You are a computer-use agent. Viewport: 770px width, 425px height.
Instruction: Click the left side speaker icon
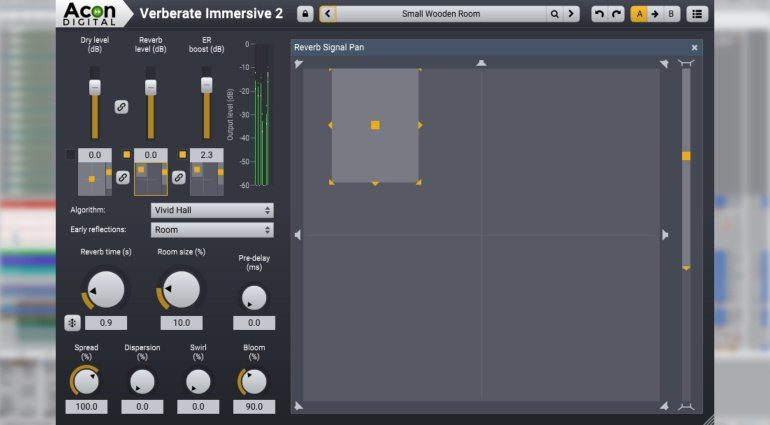(x=298, y=235)
